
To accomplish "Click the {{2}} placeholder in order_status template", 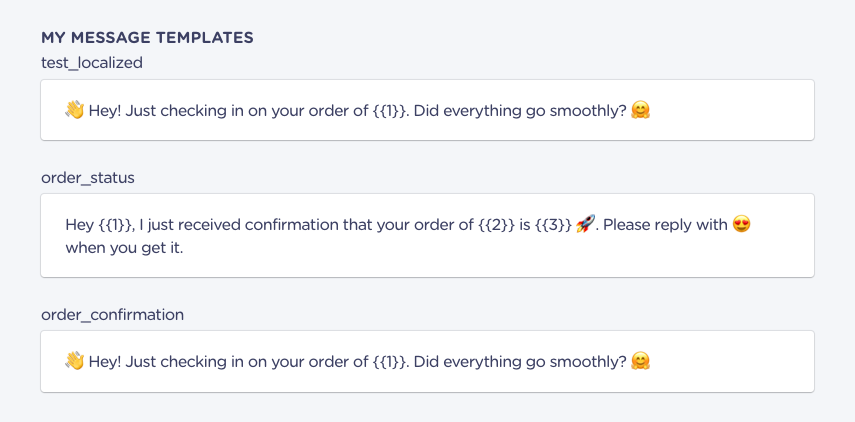I will (x=497, y=225).
